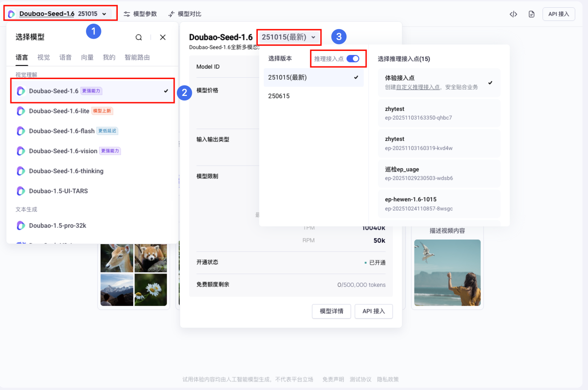
Task: Click the code view icon
Action: tap(513, 14)
